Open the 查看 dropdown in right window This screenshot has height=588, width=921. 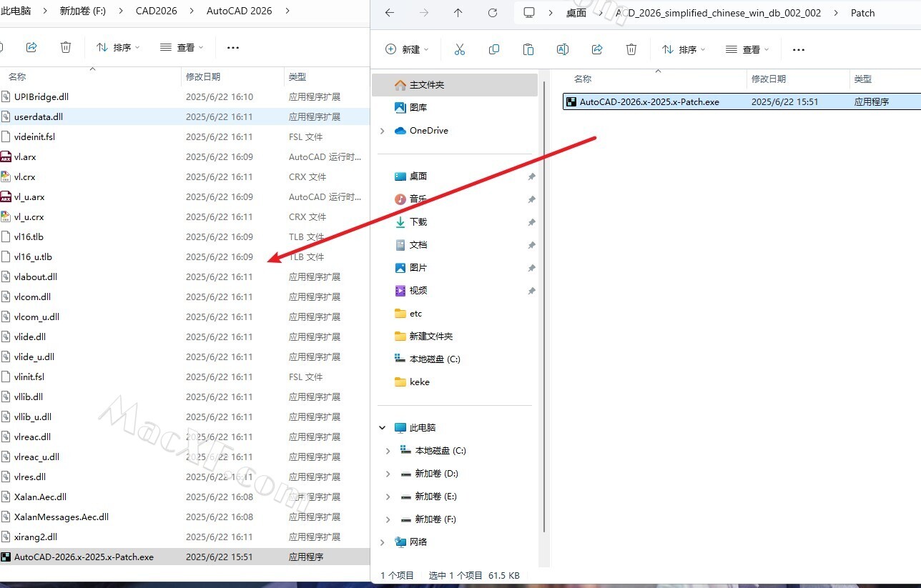747,49
